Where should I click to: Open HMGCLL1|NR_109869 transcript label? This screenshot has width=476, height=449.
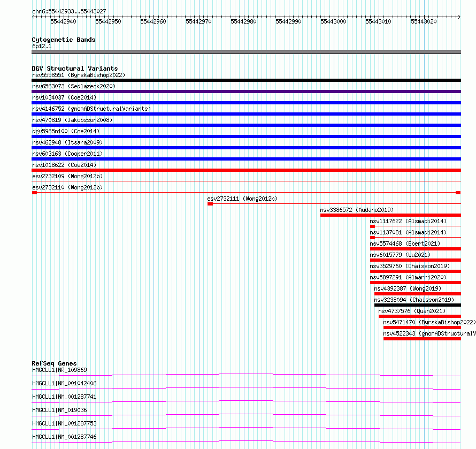[x=59, y=370]
